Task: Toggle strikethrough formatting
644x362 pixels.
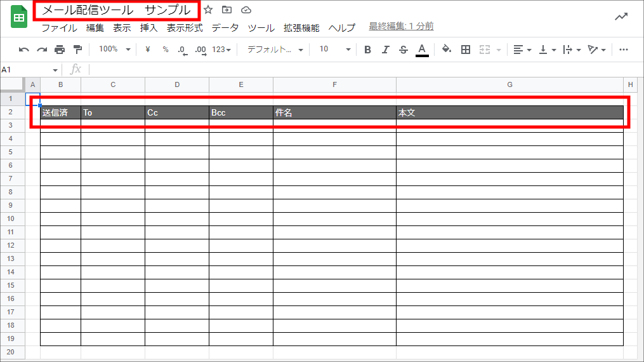Action: tap(404, 50)
